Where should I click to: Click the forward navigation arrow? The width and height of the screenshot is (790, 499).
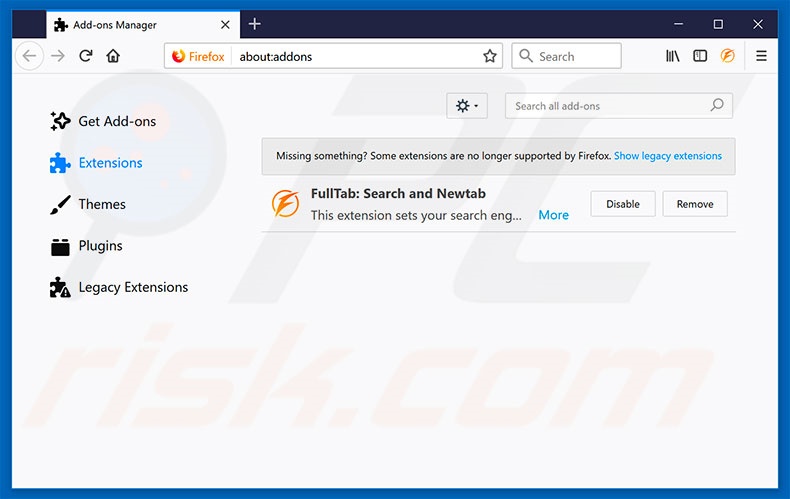(x=58, y=56)
